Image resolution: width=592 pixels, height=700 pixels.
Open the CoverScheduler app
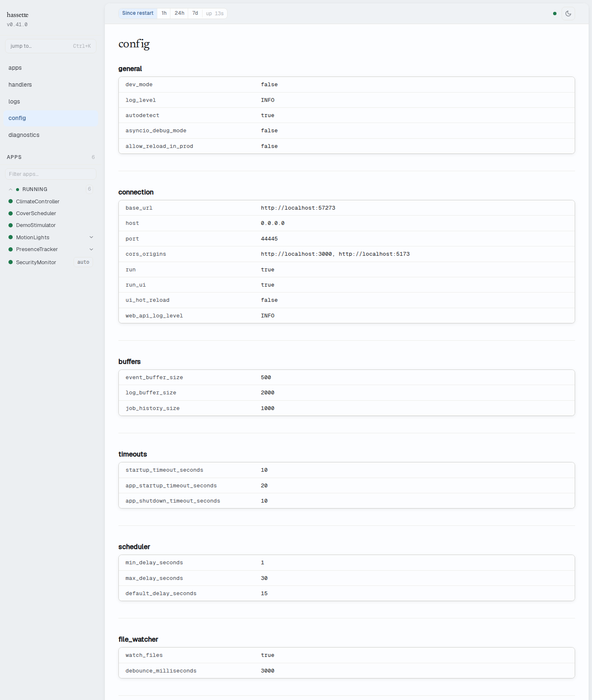(x=36, y=213)
